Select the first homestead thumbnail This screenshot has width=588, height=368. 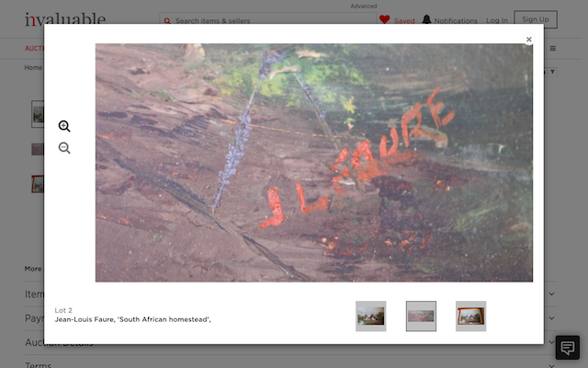[x=370, y=316]
